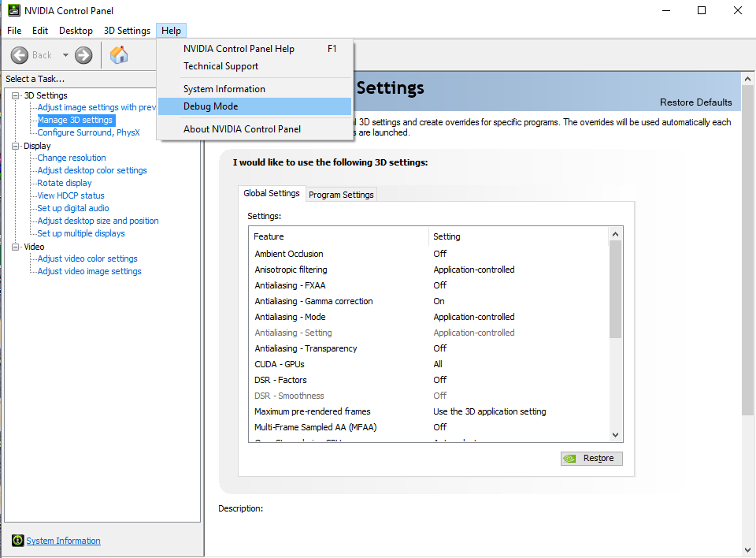Screen dimensions: 756x558
Task: Click settings list scroll-down arrow
Action: click(615, 435)
